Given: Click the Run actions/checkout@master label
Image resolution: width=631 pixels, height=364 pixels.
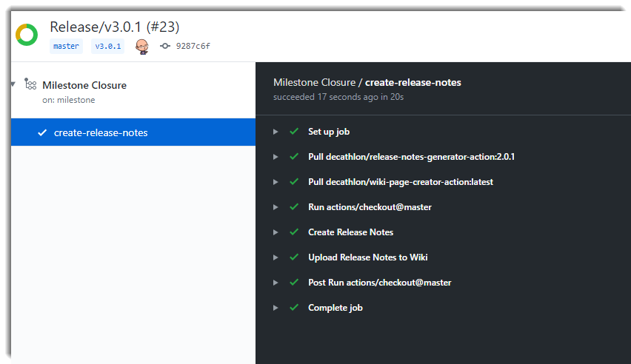Looking at the screenshot, I should click(x=370, y=207).
